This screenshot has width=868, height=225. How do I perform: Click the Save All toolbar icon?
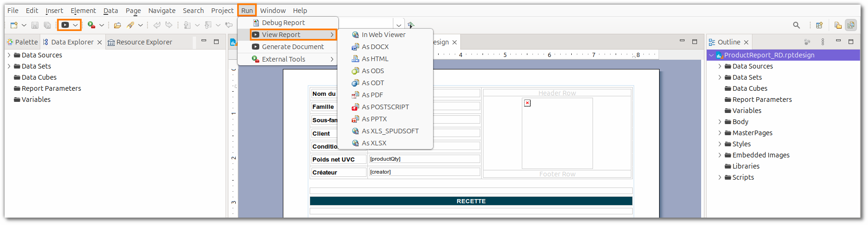(x=47, y=25)
